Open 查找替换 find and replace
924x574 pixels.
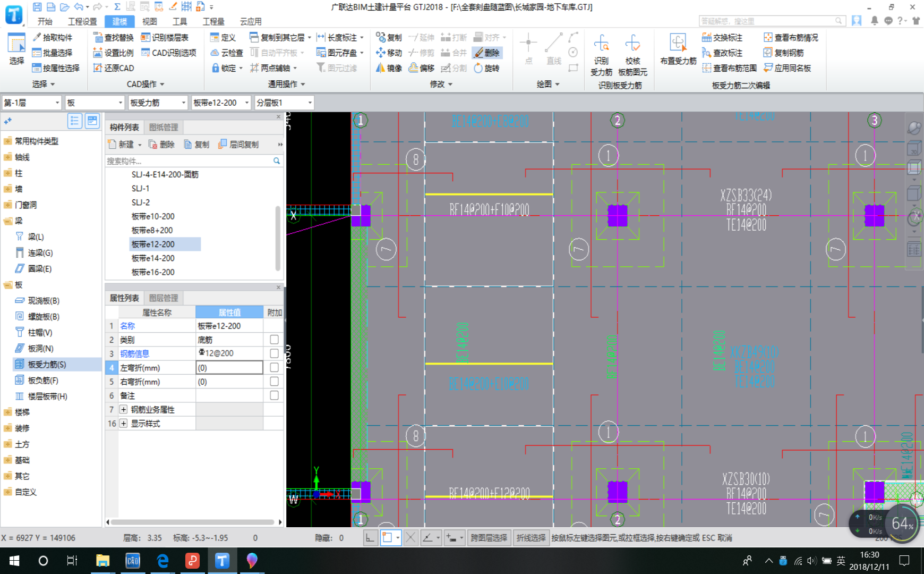(x=113, y=38)
